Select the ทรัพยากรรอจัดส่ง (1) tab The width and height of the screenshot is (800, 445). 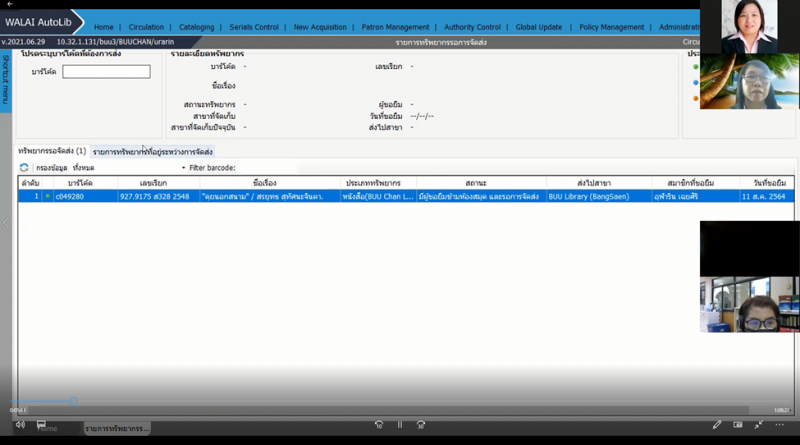[x=52, y=151]
